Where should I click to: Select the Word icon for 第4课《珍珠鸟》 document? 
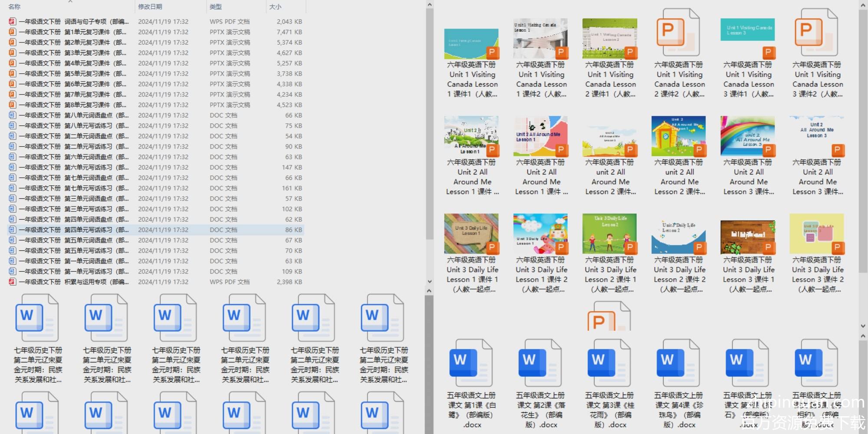(678, 363)
